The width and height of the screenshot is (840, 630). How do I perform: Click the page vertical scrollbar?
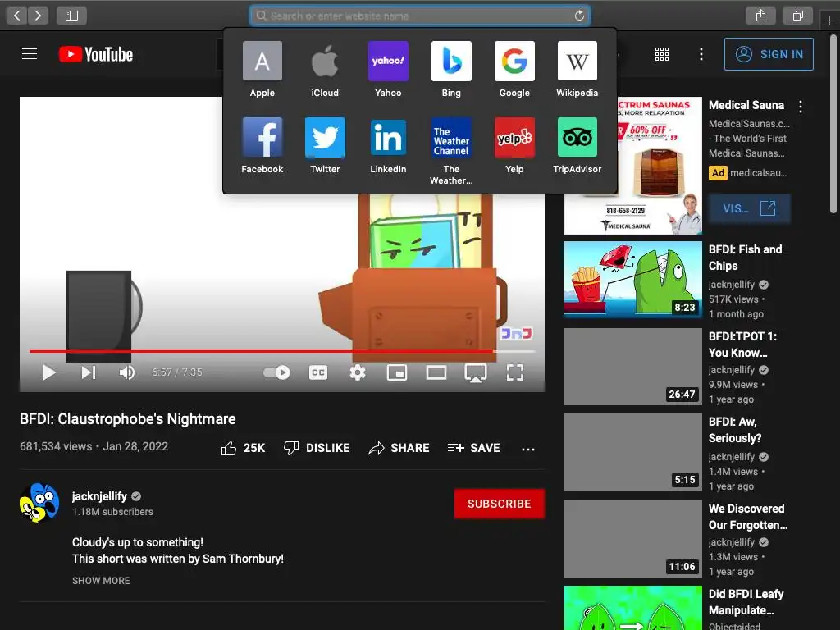833,125
